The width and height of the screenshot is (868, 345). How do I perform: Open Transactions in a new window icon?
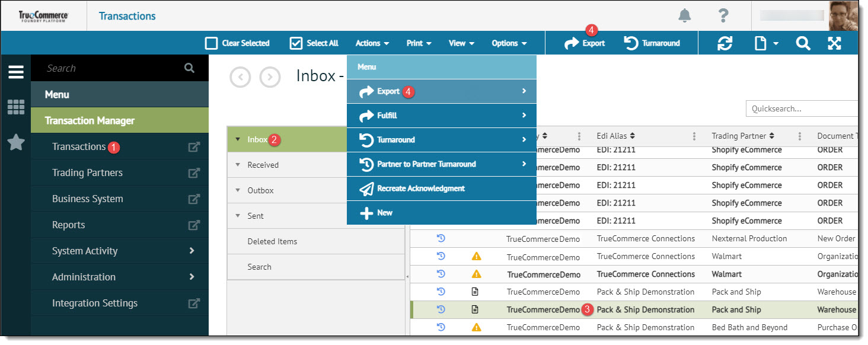click(194, 147)
